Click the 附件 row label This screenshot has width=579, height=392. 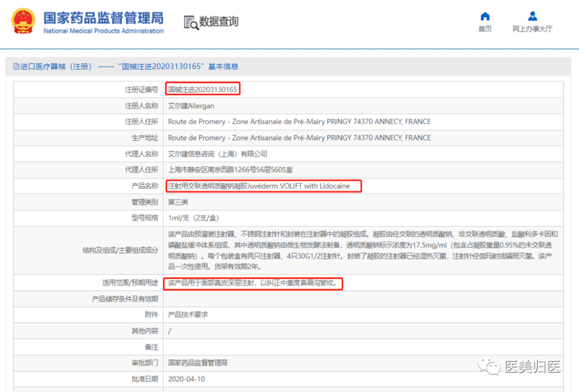(152, 315)
